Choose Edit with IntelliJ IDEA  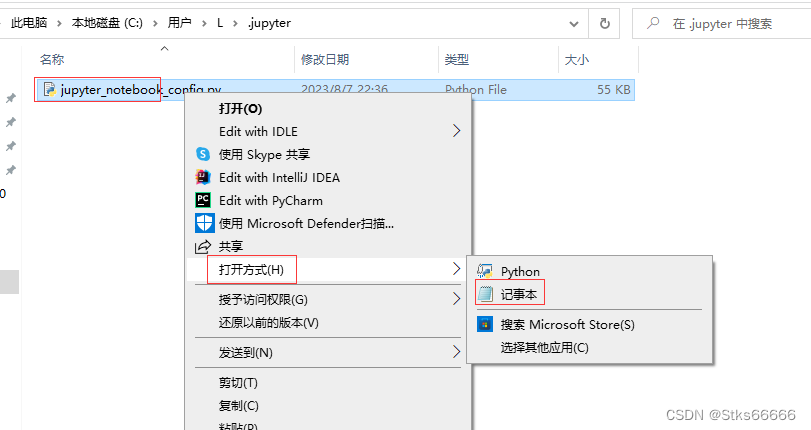(x=279, y=177)
